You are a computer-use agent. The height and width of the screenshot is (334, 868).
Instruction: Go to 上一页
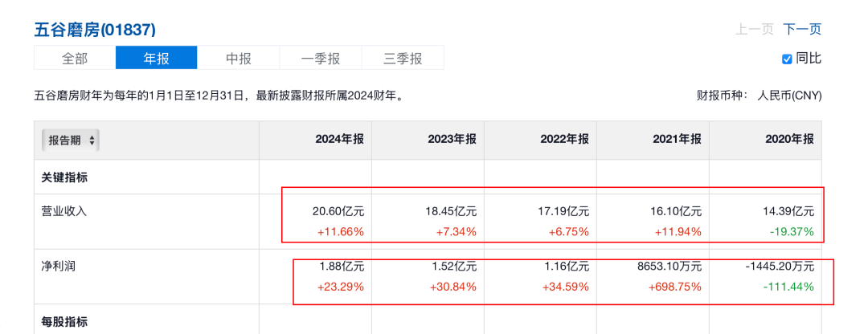754,30
